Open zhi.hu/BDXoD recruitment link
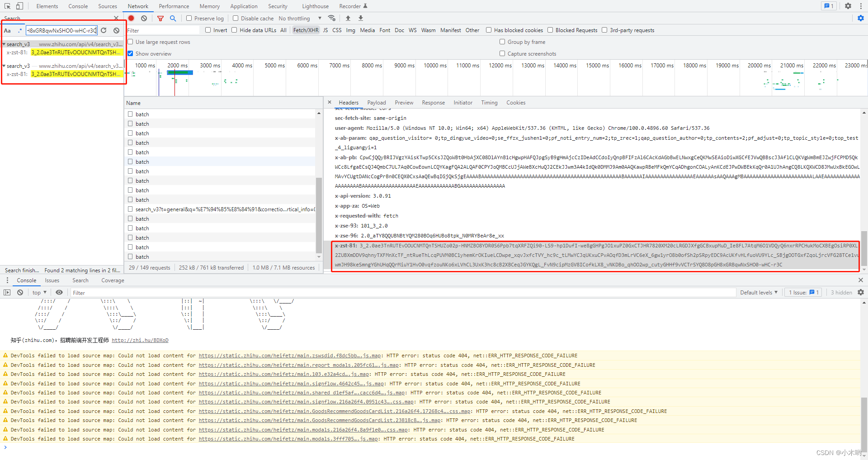Viewport: 868px width, 460px height. (140, 340)
